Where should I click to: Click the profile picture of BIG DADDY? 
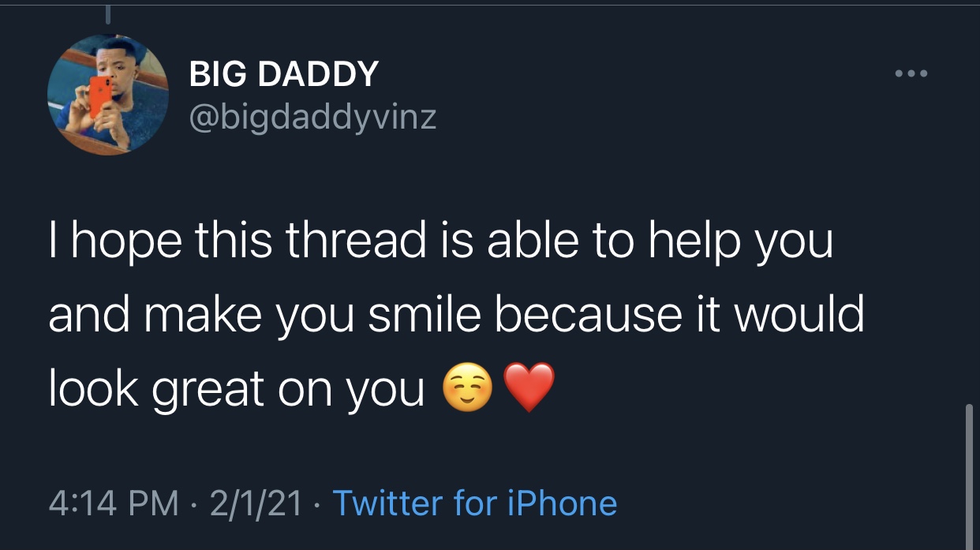click(x=108, y=95)
